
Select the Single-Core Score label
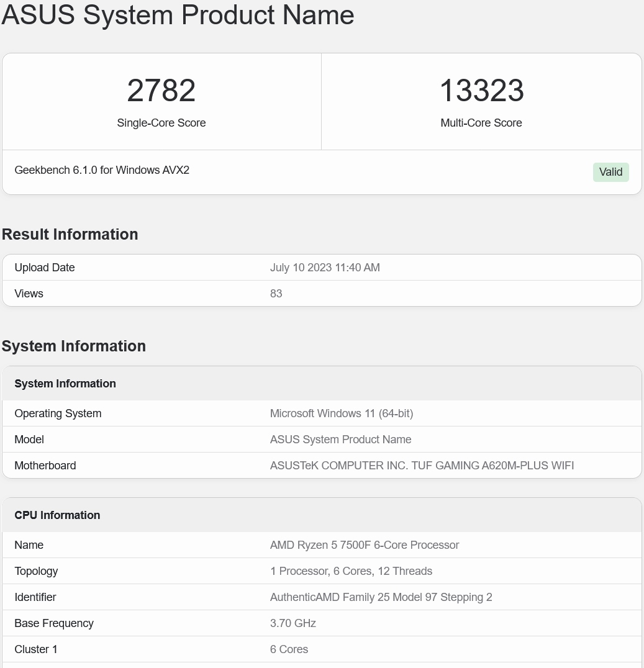click(x=161, y=123)
